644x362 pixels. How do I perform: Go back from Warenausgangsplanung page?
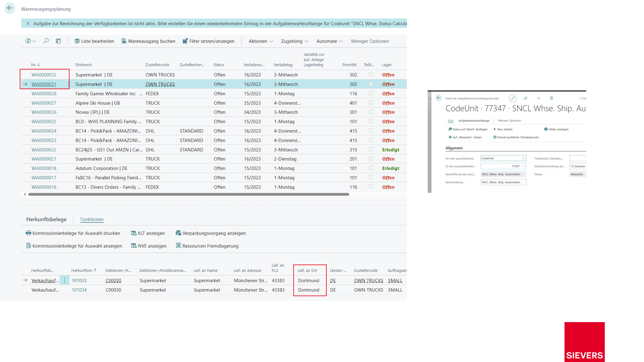tap(10, 8)
